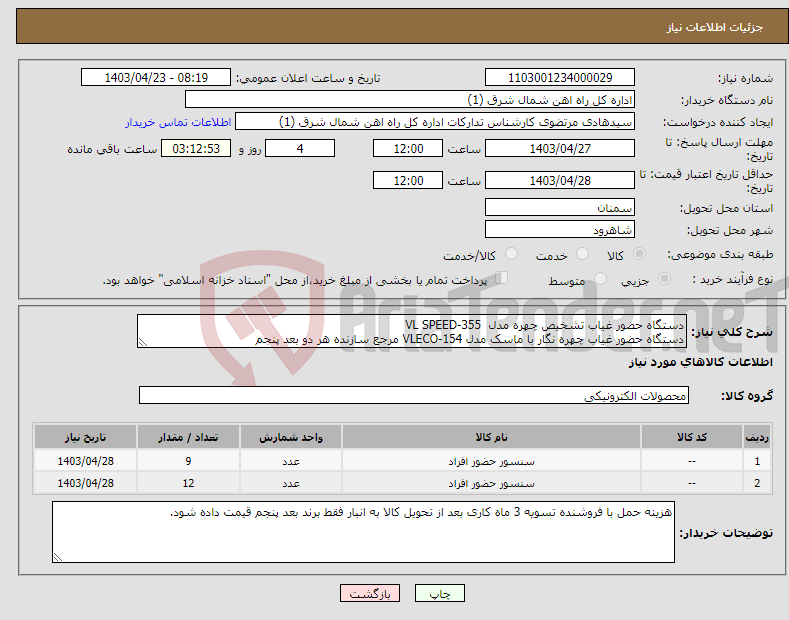Click the announcement date field 1403/04/23 - 08:19

click(155, 78)
